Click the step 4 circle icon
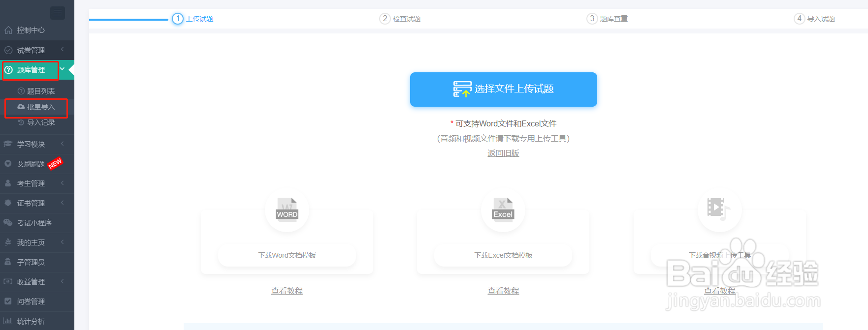The image size is (868, 330). [x=799, y=19]
